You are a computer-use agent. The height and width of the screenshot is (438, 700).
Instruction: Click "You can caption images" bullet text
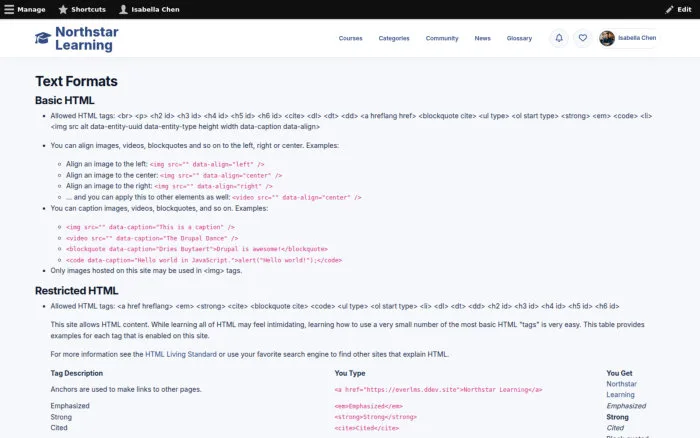tap(159, 209)
